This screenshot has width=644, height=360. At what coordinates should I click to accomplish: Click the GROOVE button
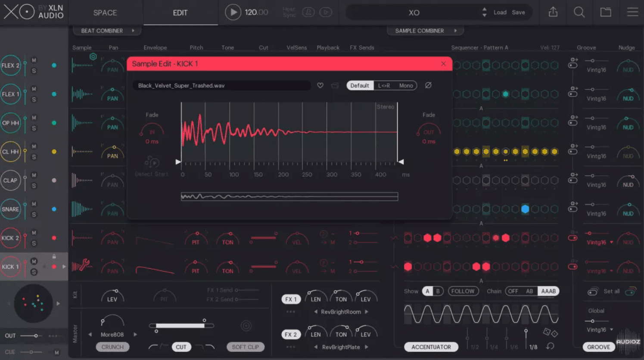pos(599,347)
